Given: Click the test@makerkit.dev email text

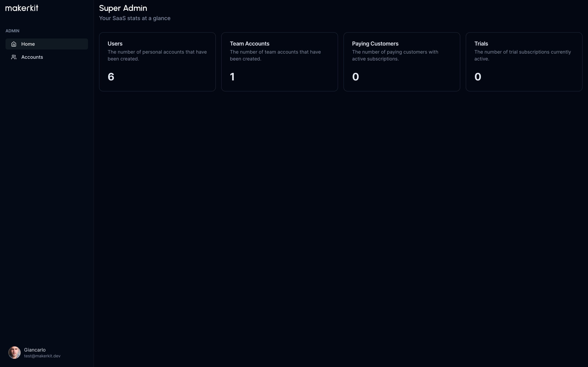Looking at the screenshot, I should (42, 356).
